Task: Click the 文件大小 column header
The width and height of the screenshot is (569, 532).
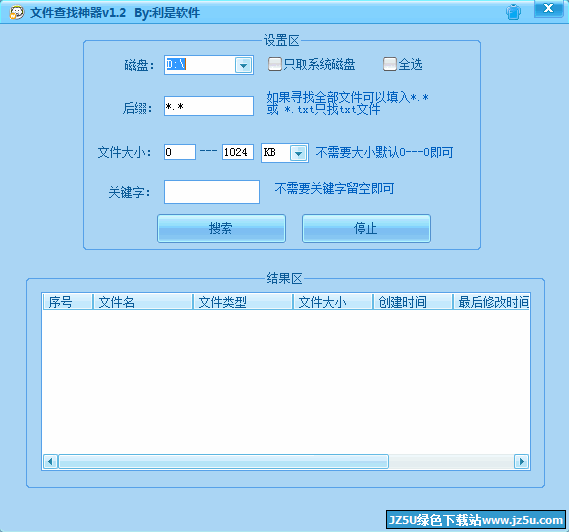Action: click(333, 302)
